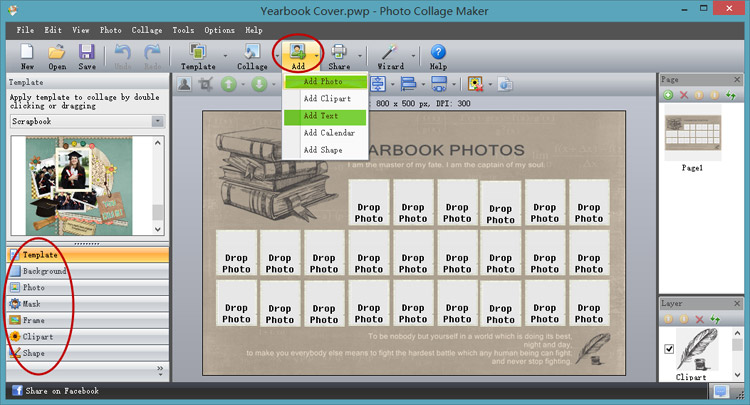Viewport: 750px width, 405px height.
Task: Choose Add Clipart from dropdown menu
Action: click(x=325, y=99)
